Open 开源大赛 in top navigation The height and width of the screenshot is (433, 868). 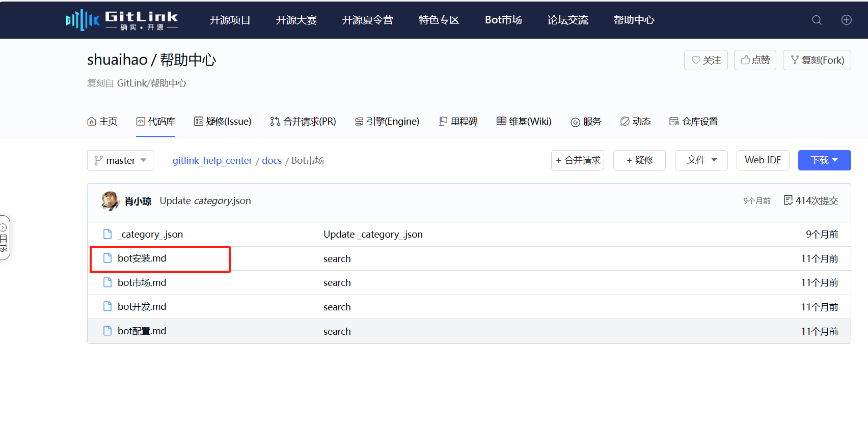[296, 20]
